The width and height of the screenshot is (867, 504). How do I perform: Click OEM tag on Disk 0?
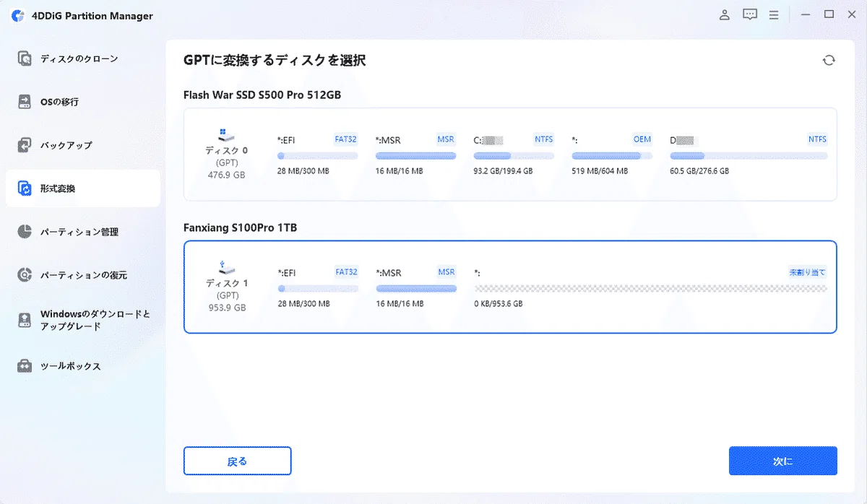(642, 139)
